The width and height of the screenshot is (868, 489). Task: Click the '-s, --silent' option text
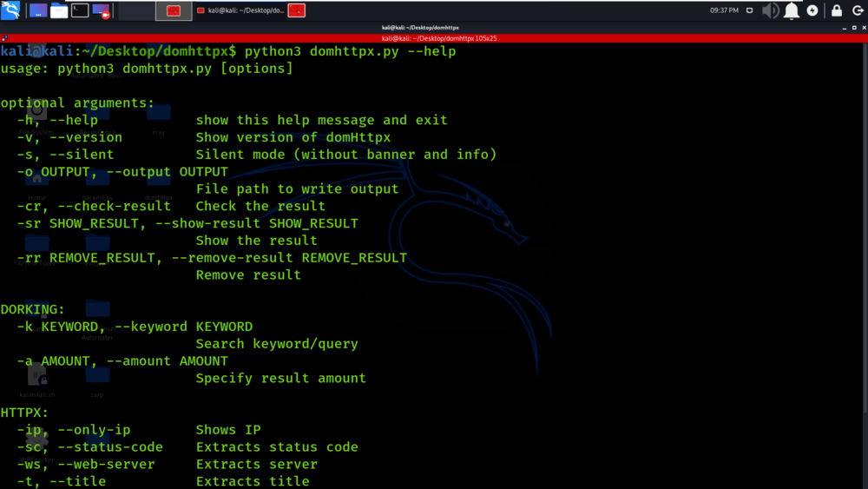[x=65, y=155]
